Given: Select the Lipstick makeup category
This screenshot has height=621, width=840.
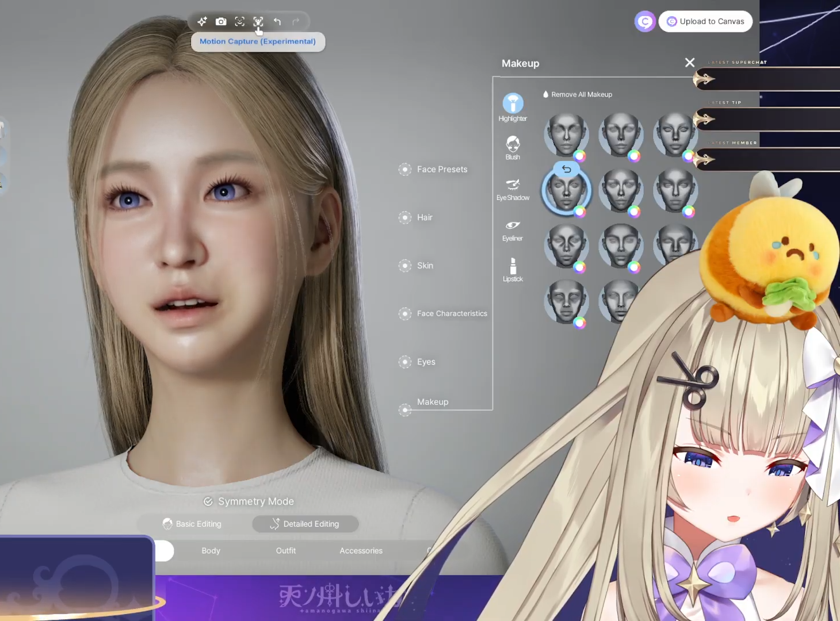Looking at the screenshot, I should [x=513, y=270].
